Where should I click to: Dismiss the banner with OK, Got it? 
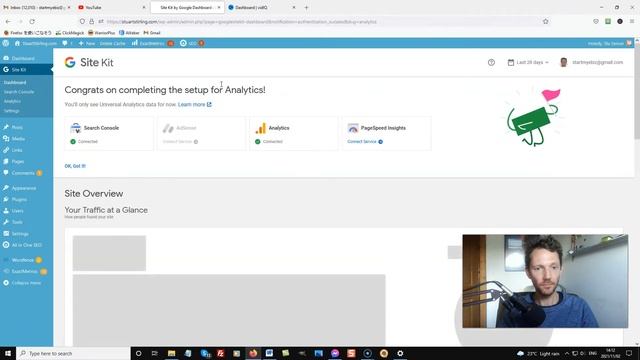click(75, 166)
